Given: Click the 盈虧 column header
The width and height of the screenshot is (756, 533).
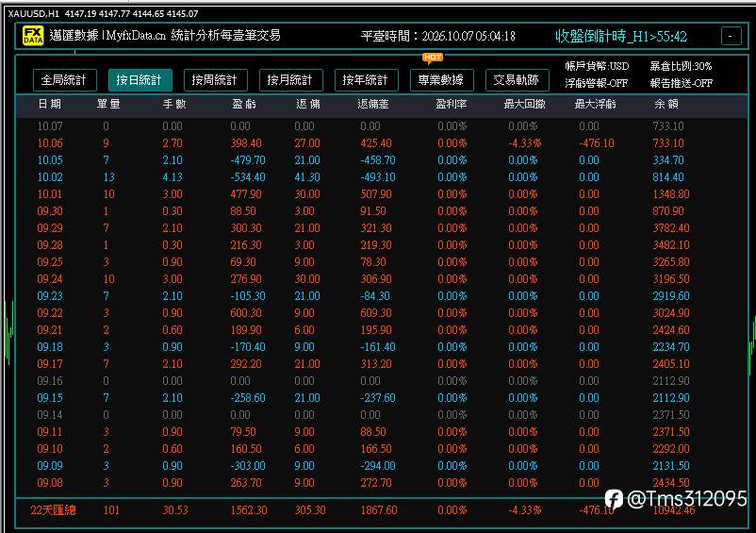Looking at the screenshot, I should point(244,104).
